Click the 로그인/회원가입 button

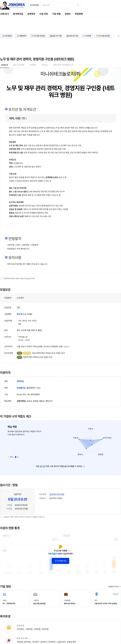coord(60,561)
